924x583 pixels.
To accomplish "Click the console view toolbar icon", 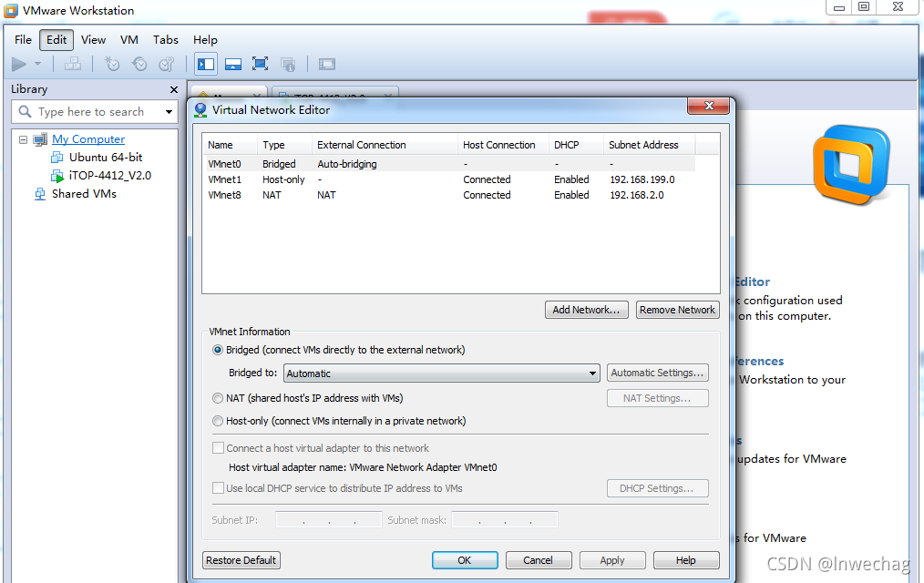I will pos(327,64).
